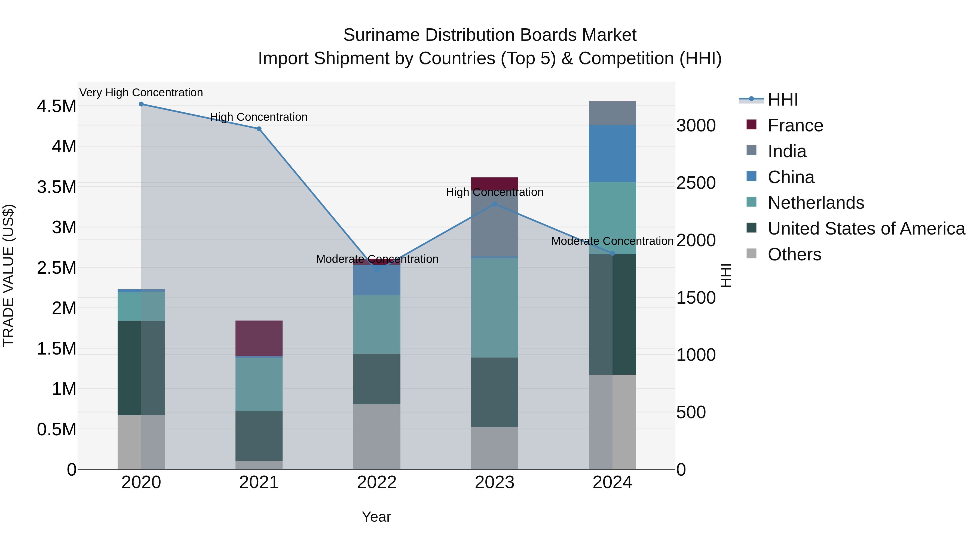Select the 2021 HHI data point

(259, 129)
